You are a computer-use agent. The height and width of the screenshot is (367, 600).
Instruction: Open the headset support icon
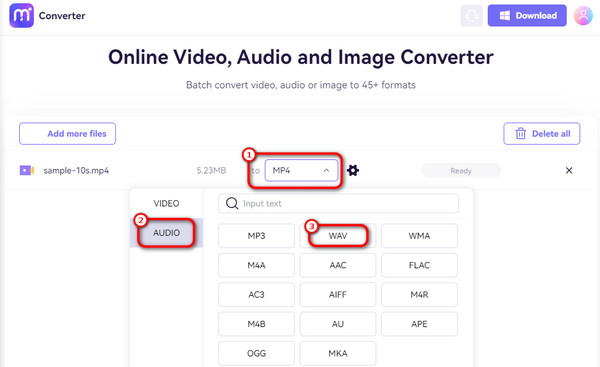tap(471, 16)
